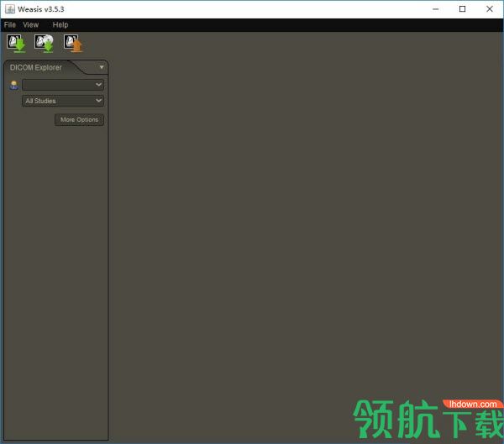
Task: Close the Weasis window
Action: coord(490,9)
